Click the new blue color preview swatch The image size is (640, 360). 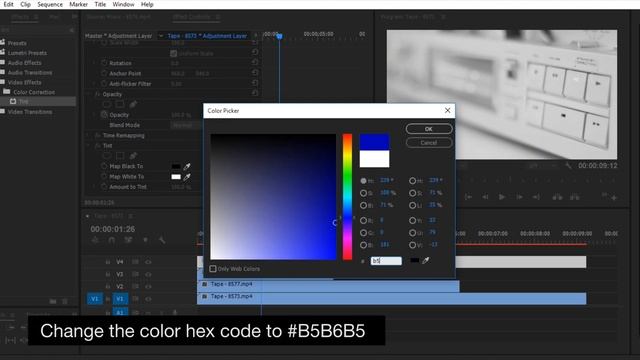(374, 142)
